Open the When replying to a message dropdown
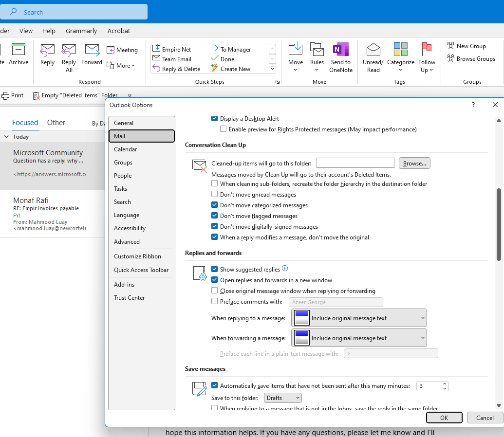Image resolution: width=504 pixels, height=437 pixels. 359,318
